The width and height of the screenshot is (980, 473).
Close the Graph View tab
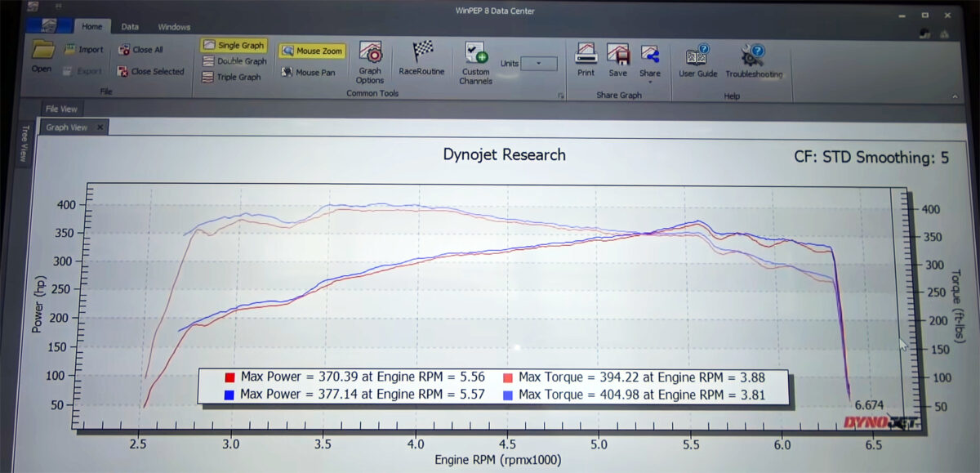coord(100,127)
